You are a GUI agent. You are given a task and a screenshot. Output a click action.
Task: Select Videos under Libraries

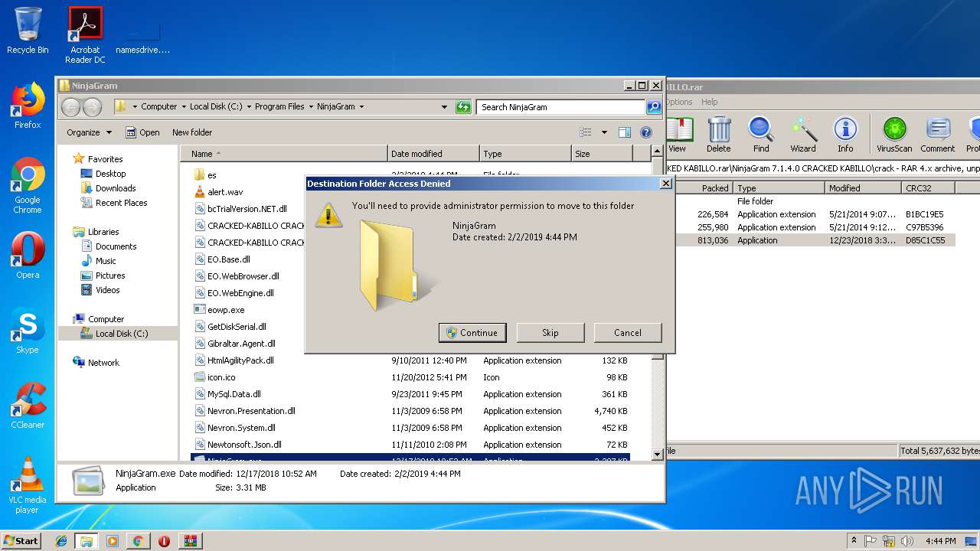tap(107, 290)
